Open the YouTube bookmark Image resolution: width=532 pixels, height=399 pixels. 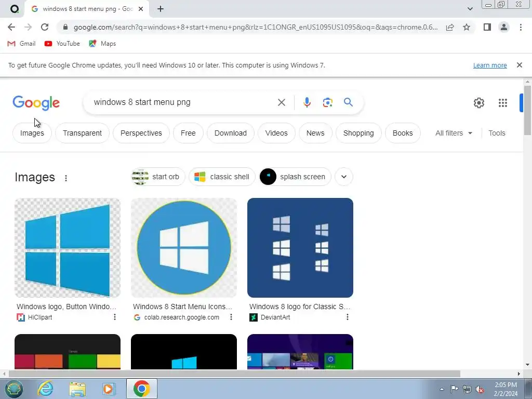(x=62, y=44)
